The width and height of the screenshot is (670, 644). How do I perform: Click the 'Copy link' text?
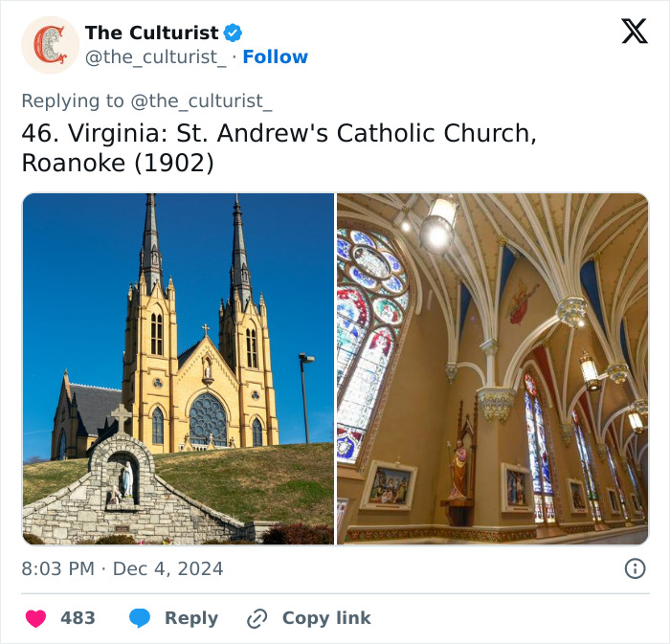326,618
